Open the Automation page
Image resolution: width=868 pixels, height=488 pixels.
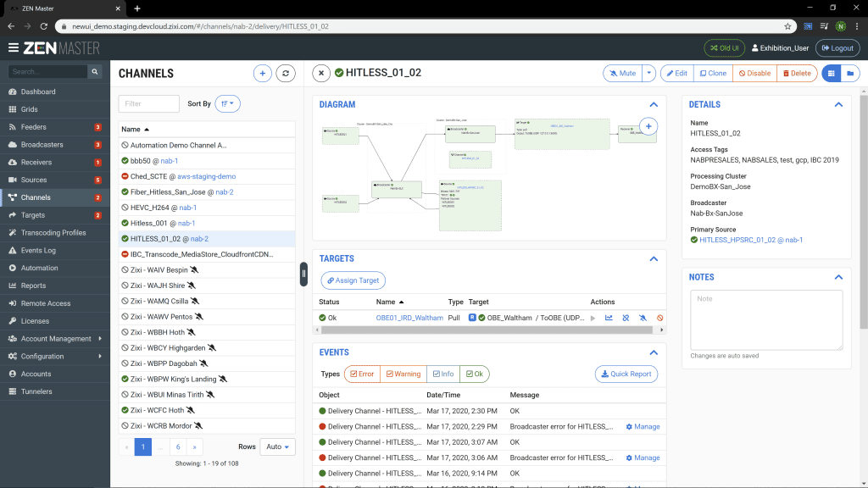click(55, 268)
